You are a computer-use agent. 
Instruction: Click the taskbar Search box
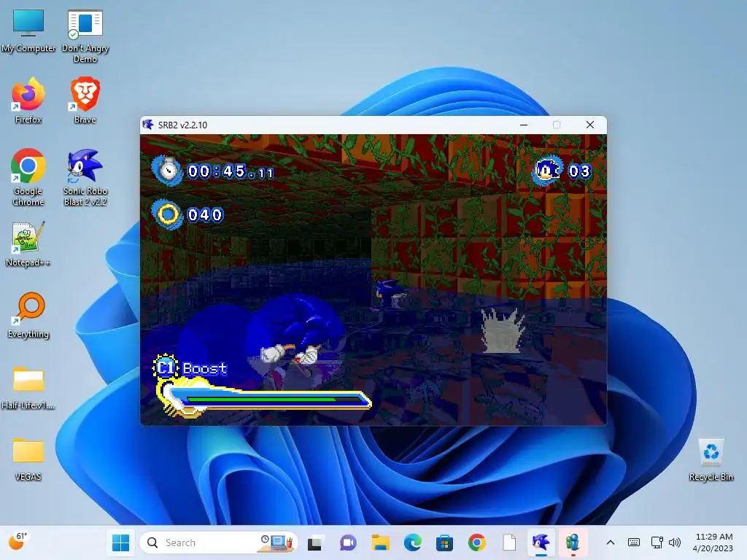[x=219, y=542]
